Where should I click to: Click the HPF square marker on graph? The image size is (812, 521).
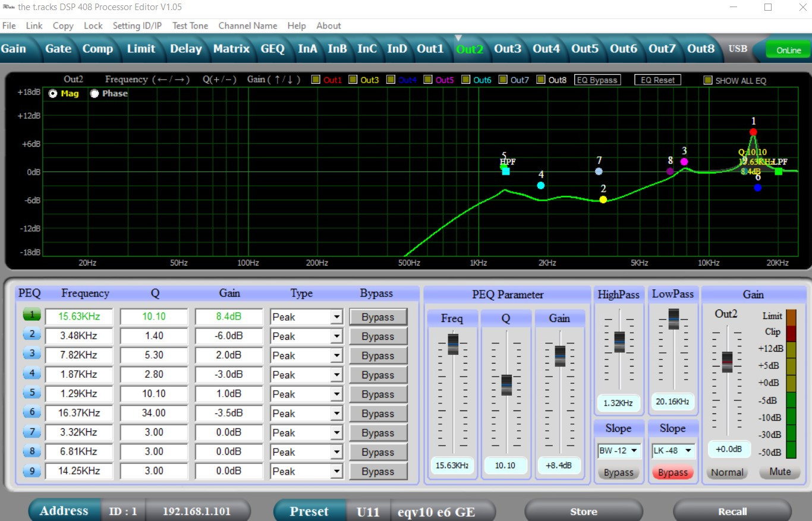(506, 171)
